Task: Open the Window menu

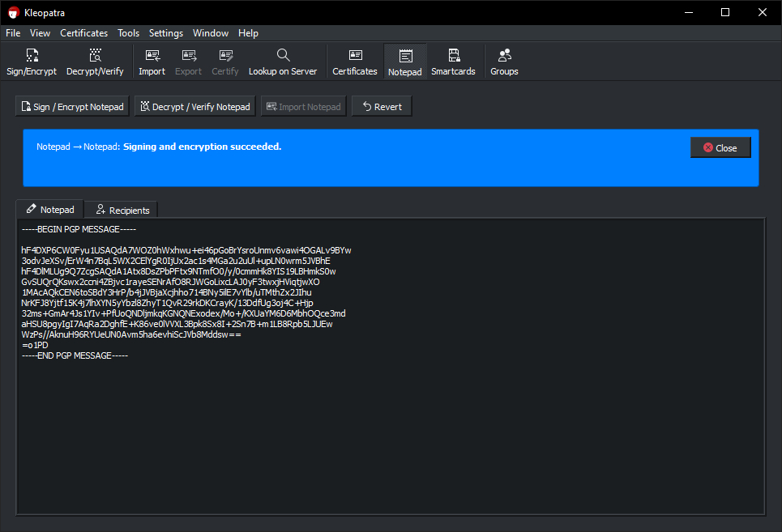Action: pyautogui.click(x=211, y=33)
